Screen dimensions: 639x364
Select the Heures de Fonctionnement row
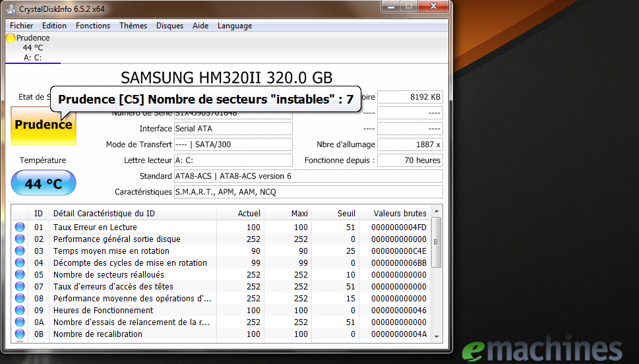coord(222,310)
